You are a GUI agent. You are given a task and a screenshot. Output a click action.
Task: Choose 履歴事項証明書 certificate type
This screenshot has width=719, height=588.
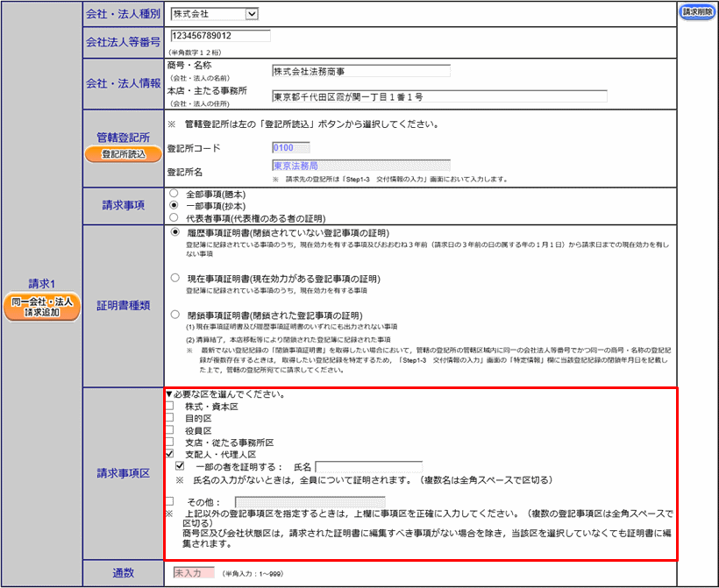click(x=174, y=234)
